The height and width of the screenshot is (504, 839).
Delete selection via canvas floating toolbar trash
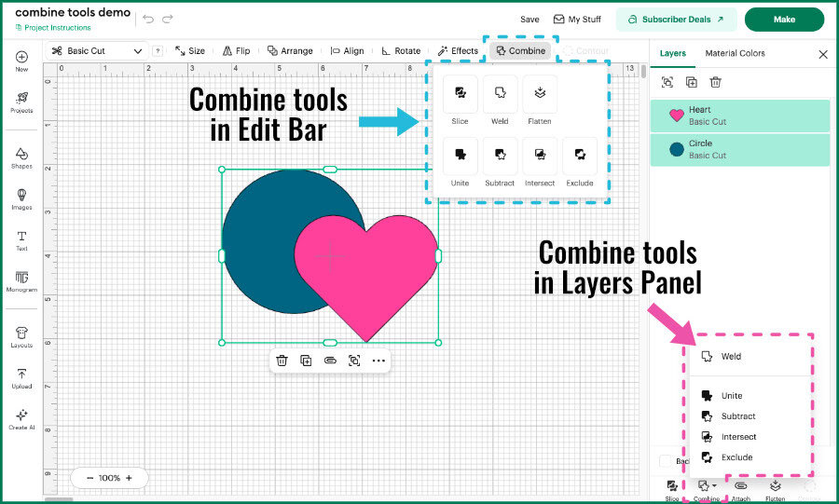[x=282, y=361]
